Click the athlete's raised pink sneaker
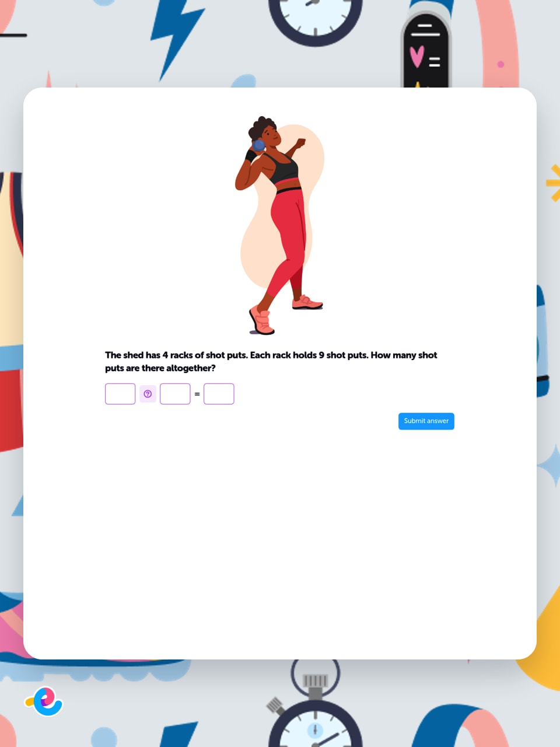This screenshot has width=560, height=747. pos(307,302)
